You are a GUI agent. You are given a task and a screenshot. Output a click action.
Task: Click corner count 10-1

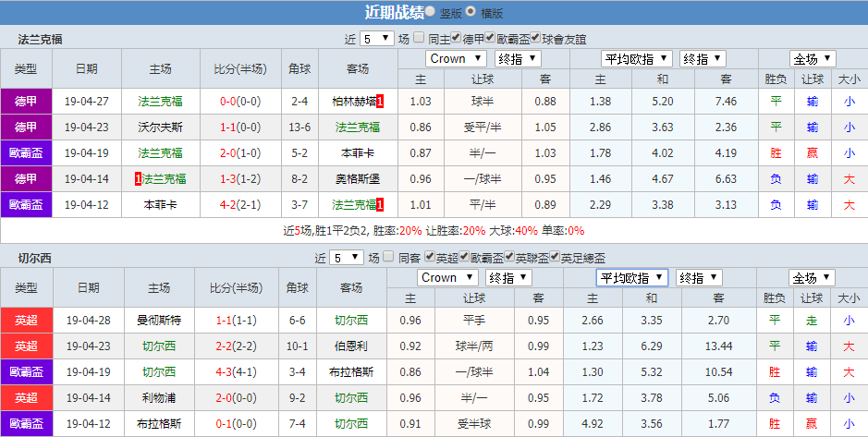pyautogui.click(x=297, y=346)
